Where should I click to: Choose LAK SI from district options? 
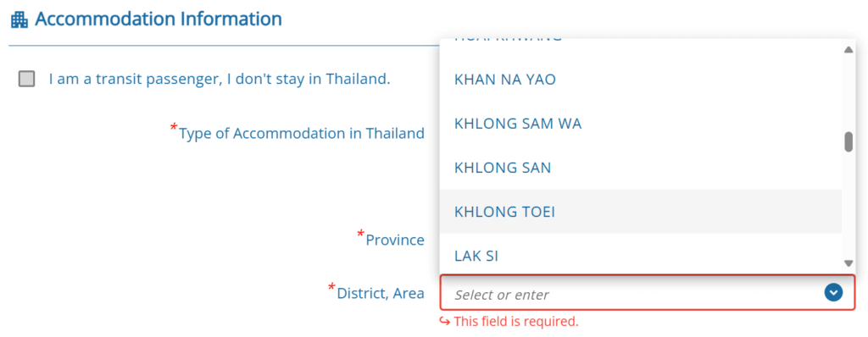coord(641,253)
